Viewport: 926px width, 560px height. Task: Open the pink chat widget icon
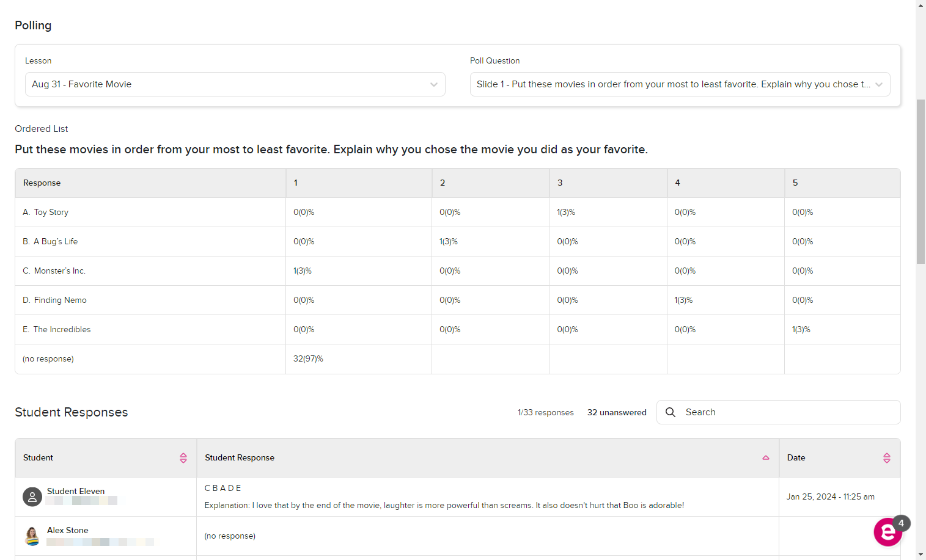(888, 532)
